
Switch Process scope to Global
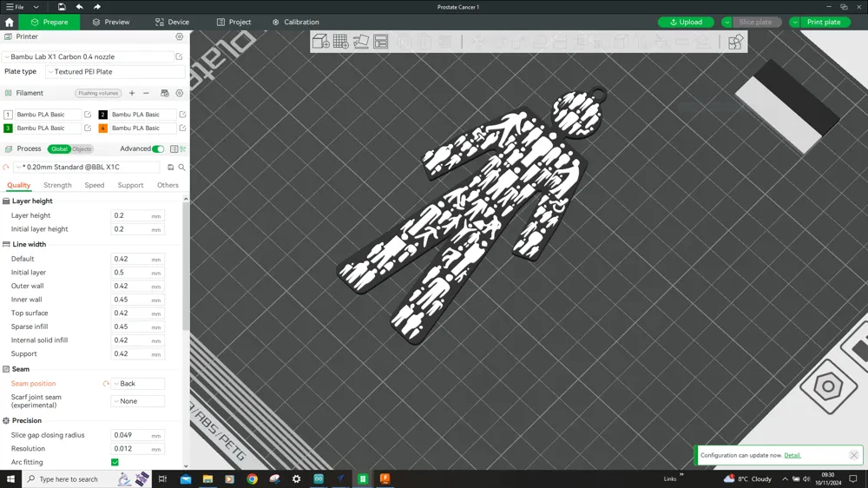point(59,149)
